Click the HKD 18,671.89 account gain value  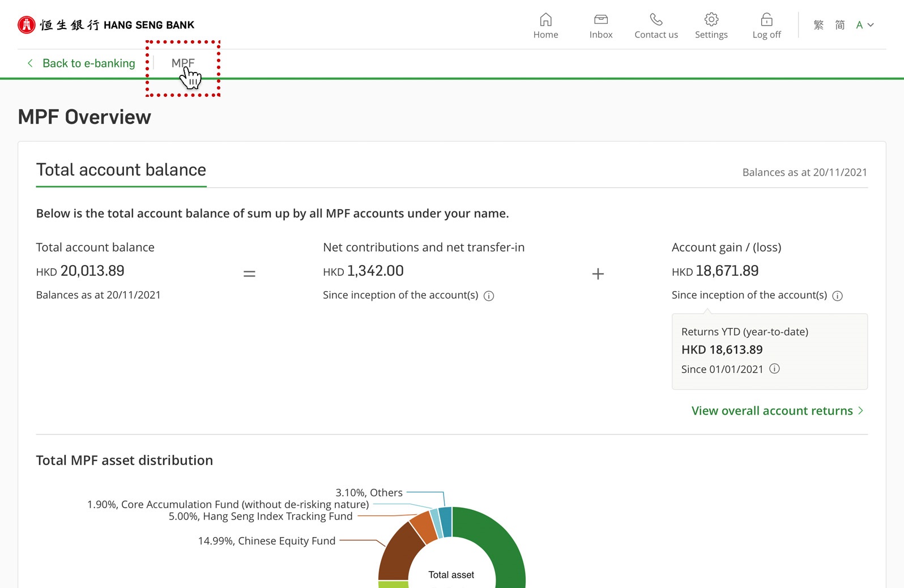715,271
